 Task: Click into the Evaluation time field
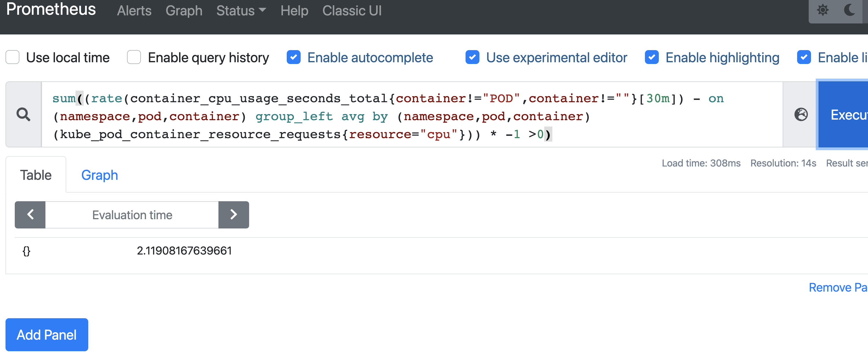[132, 215]
